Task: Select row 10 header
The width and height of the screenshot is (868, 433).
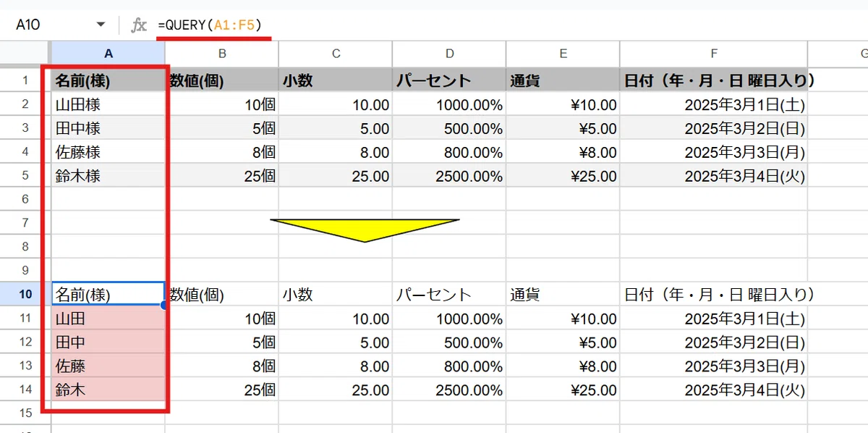Action: pos(25,294)
